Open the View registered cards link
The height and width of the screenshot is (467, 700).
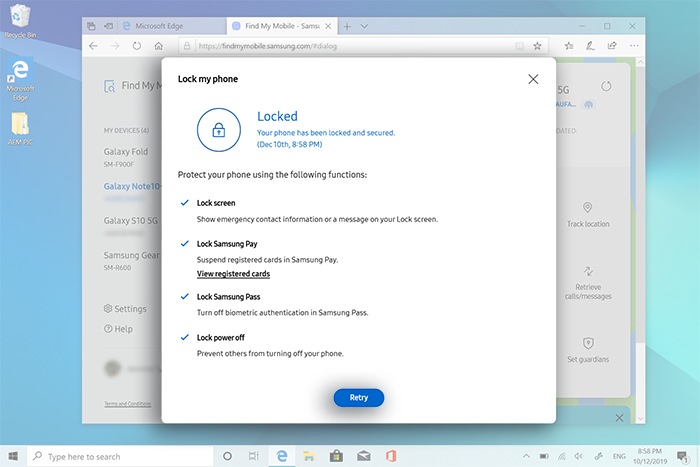(x=233, y=274)
